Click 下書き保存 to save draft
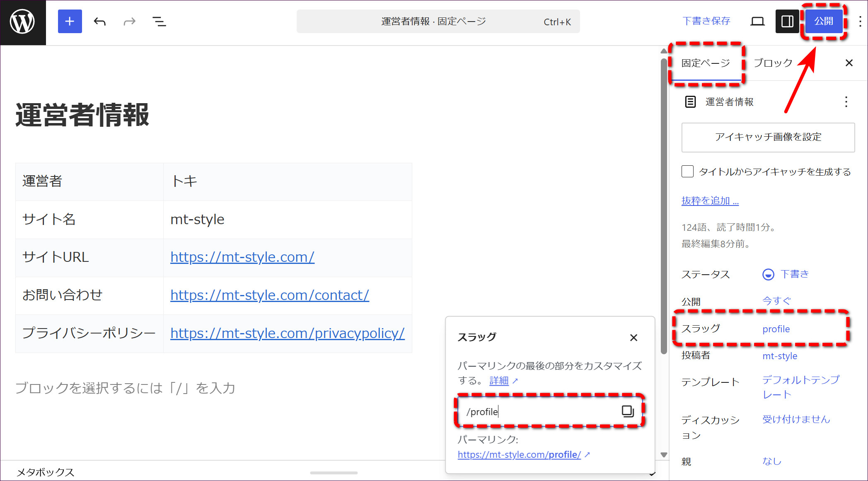The image size is (868, 481). point(706,21)
